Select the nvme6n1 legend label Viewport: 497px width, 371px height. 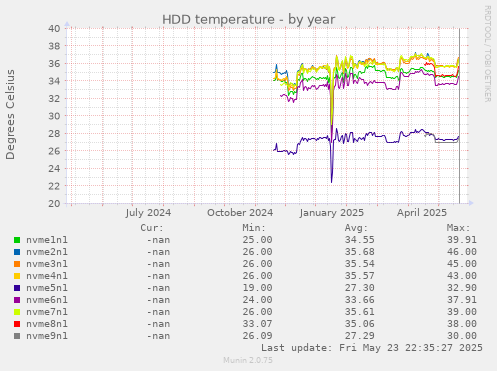click(47, 300)
